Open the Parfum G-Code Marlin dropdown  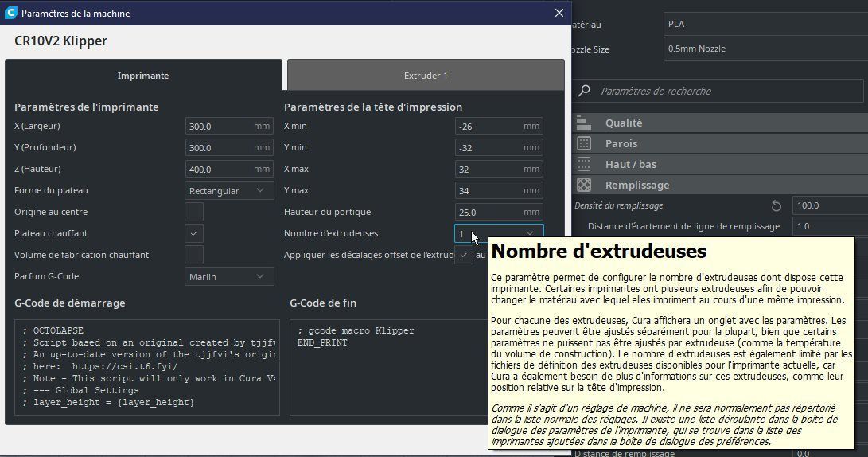pos(229,276)
